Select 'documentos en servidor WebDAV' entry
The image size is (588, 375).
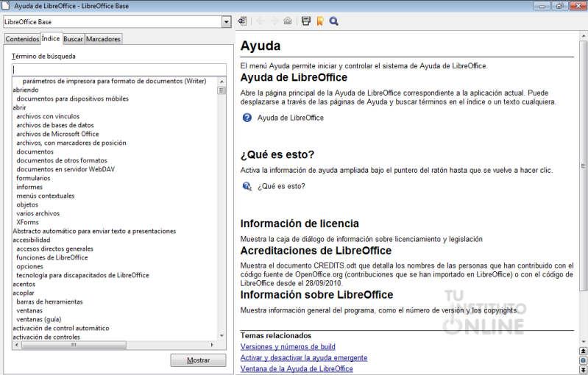[65, 169]
